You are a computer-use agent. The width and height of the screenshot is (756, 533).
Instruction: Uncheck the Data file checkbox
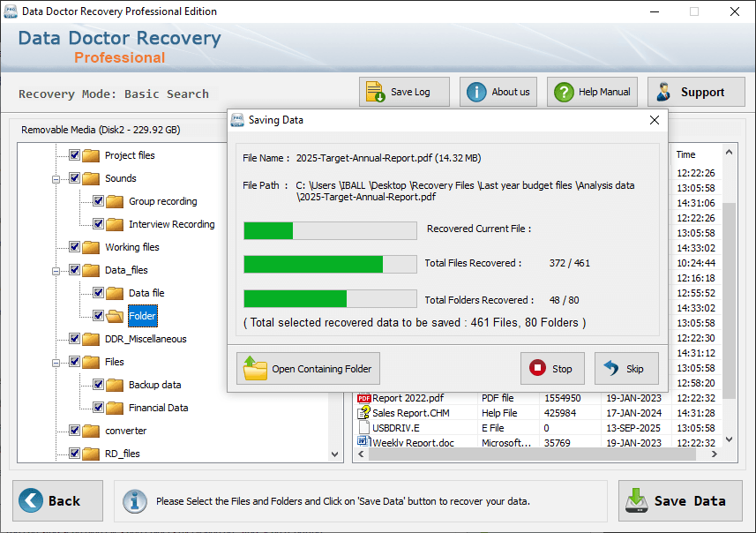tap(98, 292)
